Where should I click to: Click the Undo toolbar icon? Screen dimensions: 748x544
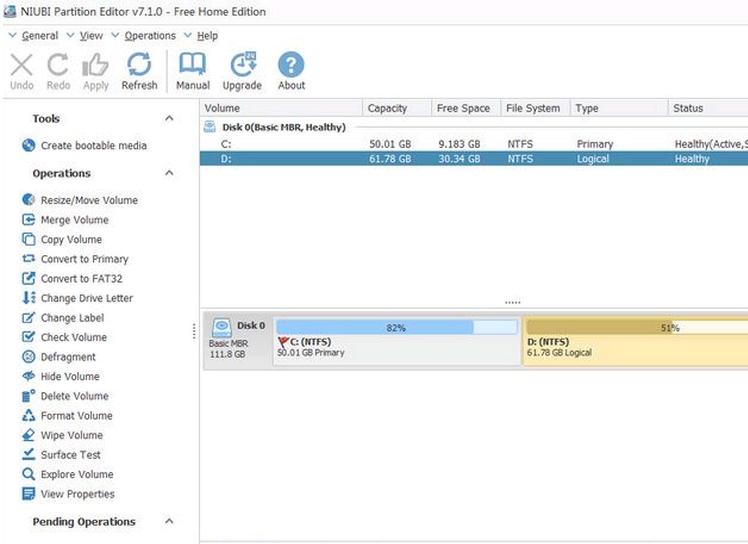pos(21,65)
